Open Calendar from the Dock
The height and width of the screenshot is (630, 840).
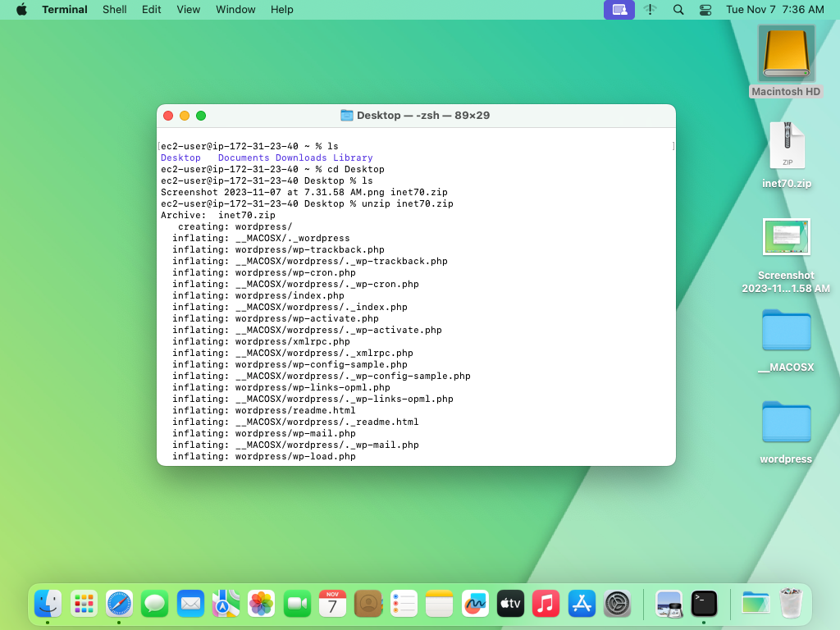(x=333, y=604)
